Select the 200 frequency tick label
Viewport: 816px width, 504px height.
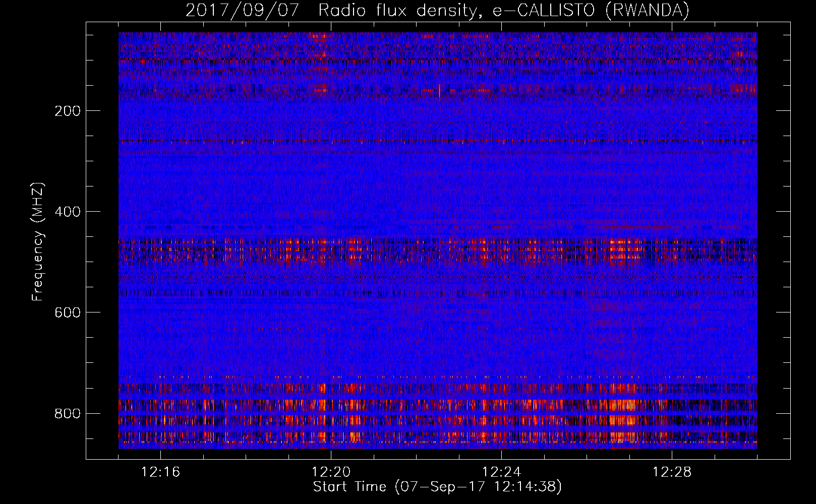pos(68,111)
